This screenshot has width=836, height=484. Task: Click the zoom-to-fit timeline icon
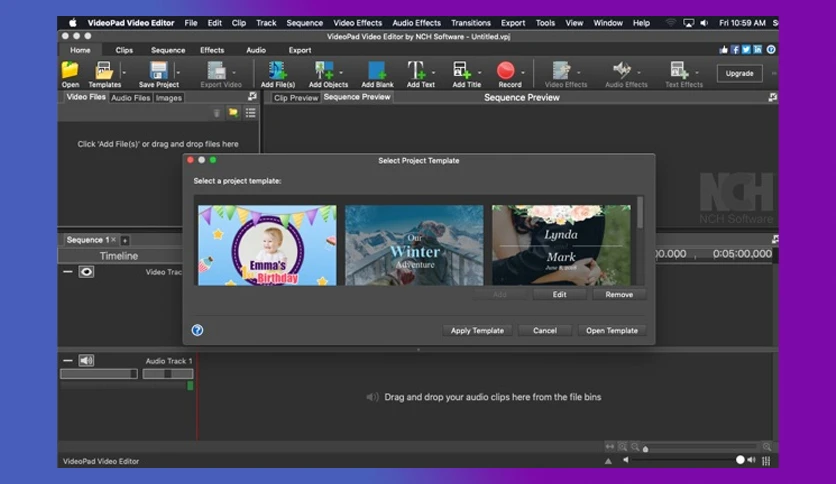tap(610, 447)
